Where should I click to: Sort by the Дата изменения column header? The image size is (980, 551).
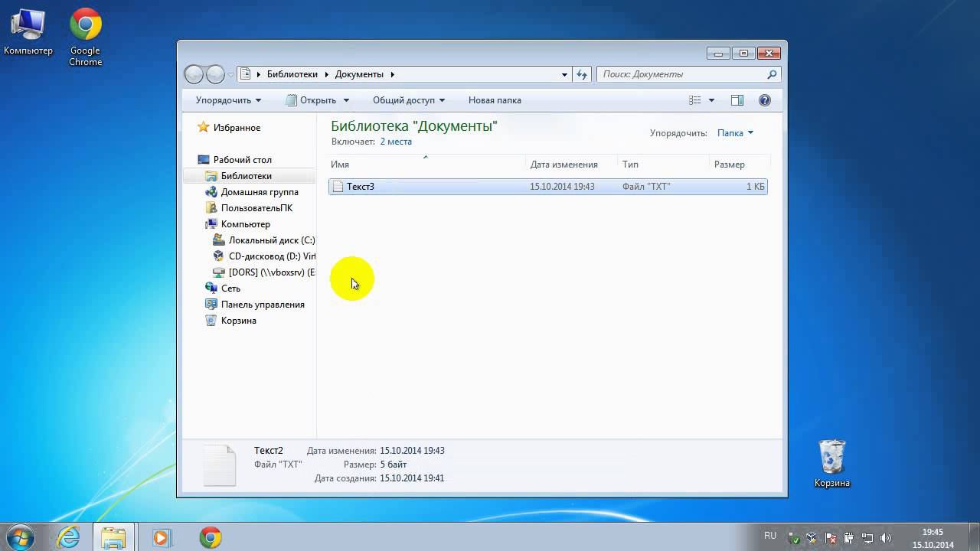[572, 165]
